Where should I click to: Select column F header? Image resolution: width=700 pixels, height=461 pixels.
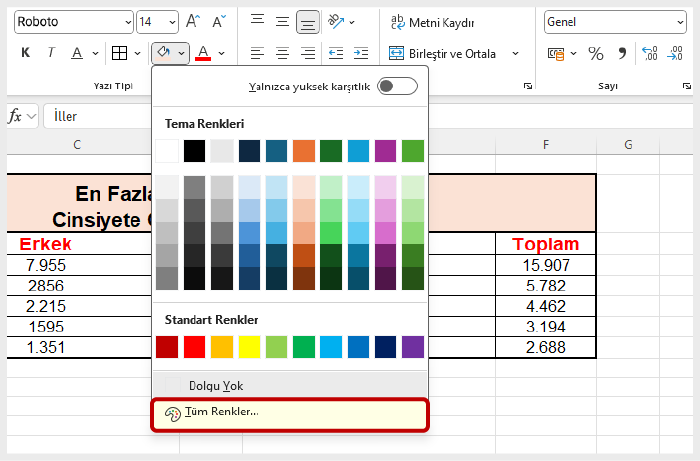(546, 145)
